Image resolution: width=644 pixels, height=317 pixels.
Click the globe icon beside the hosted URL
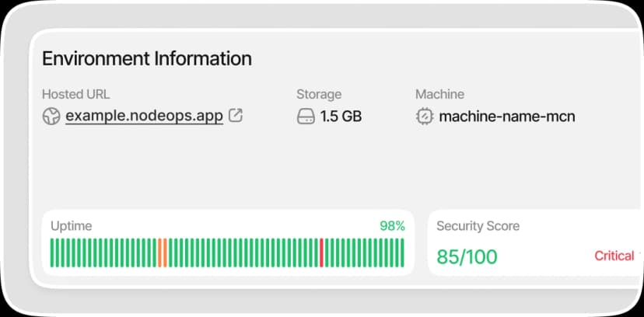(x=51, y=117)
